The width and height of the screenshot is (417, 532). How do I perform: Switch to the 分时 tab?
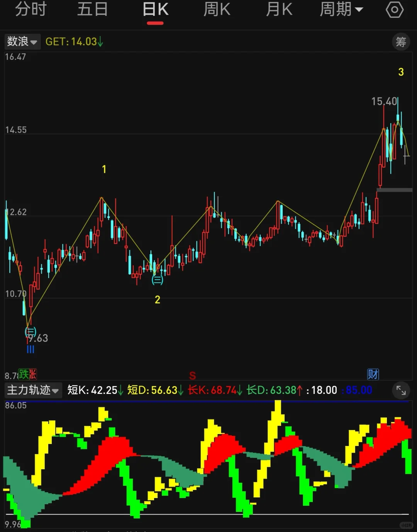tap(31, 9)
